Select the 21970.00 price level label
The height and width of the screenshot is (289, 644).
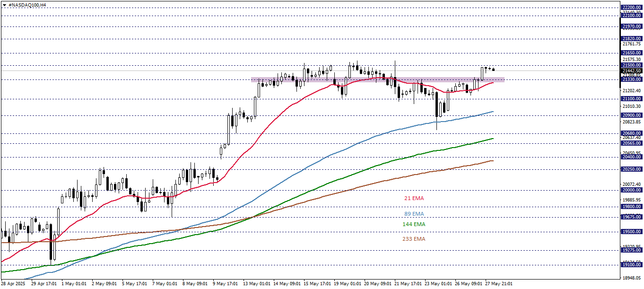point(632,26)
